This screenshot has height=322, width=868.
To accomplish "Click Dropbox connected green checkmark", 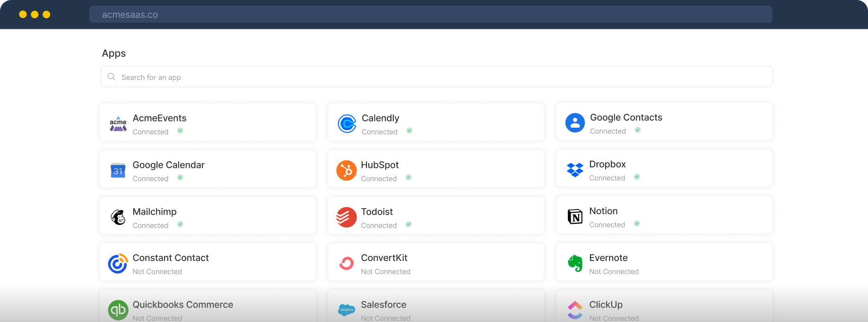I will [x=637, y=177].
